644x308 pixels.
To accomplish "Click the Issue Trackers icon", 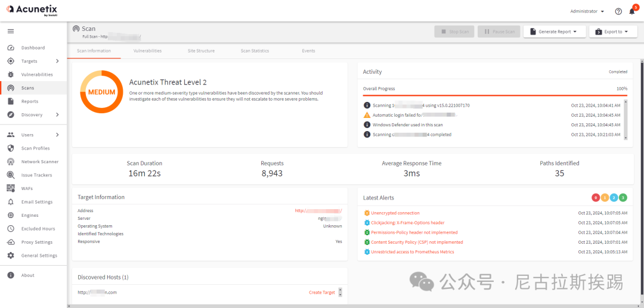I will [11, 175].
